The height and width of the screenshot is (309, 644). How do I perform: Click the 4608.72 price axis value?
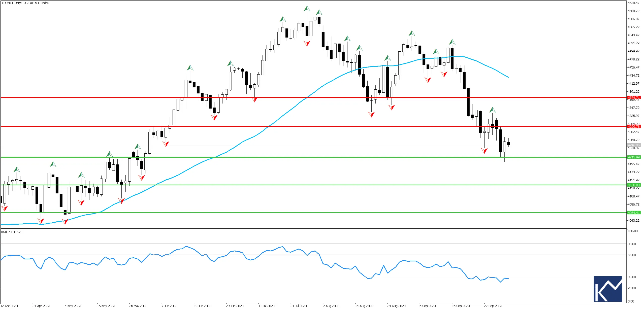633,11
